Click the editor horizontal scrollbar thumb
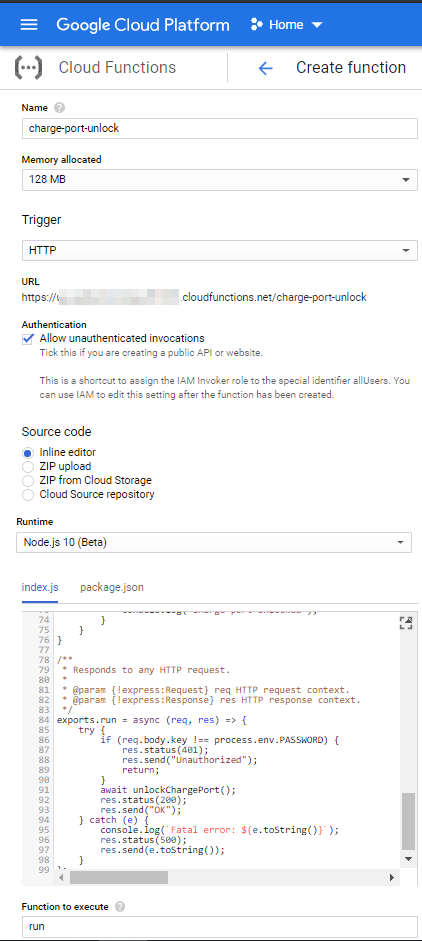Viewport: 422px width, 941px height. click(119, 877)
